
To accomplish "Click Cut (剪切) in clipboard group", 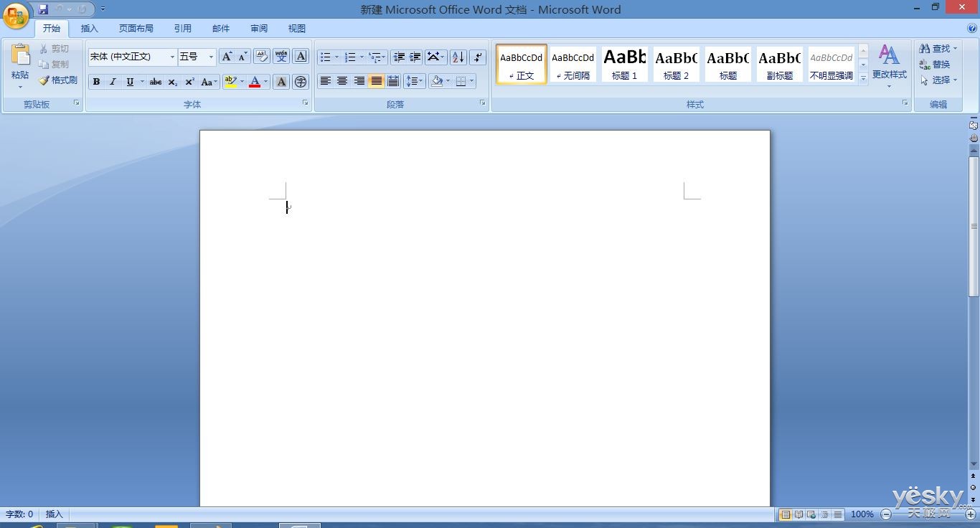I will (x=55, y=49).
